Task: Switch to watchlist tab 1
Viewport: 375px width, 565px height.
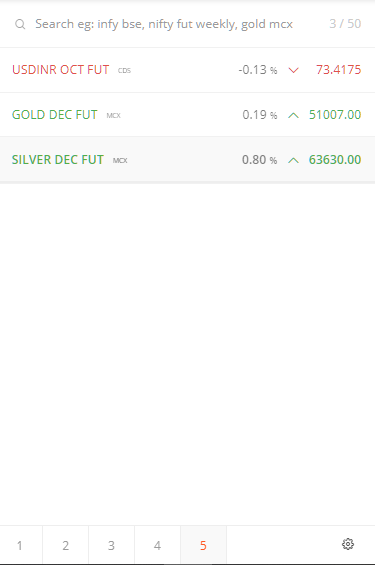Action: [21, 545]
